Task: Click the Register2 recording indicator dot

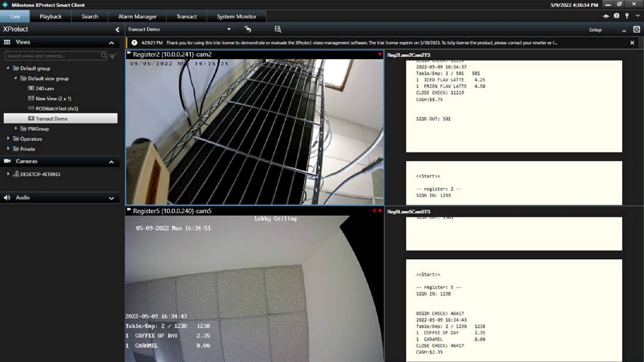Action: (380, 54)
